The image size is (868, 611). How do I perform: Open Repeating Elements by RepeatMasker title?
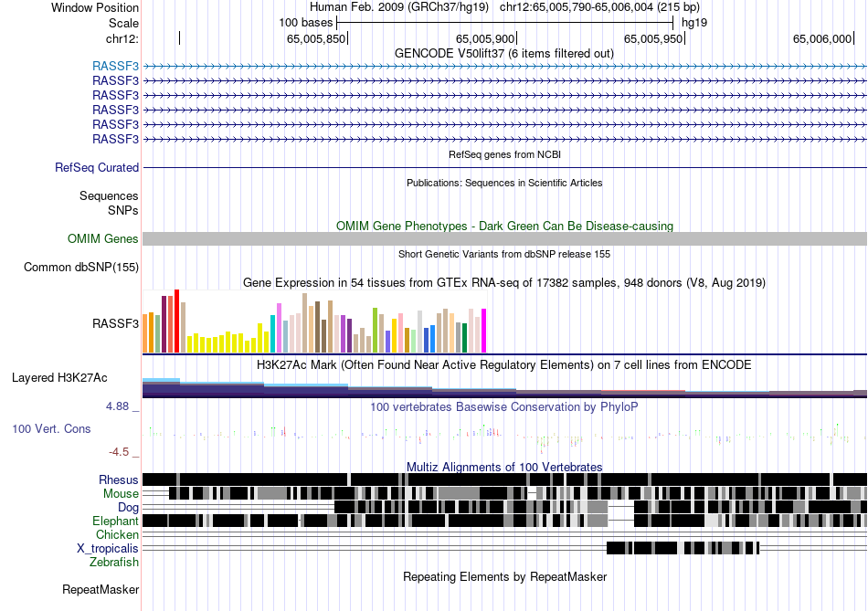[x=504, y=577]
